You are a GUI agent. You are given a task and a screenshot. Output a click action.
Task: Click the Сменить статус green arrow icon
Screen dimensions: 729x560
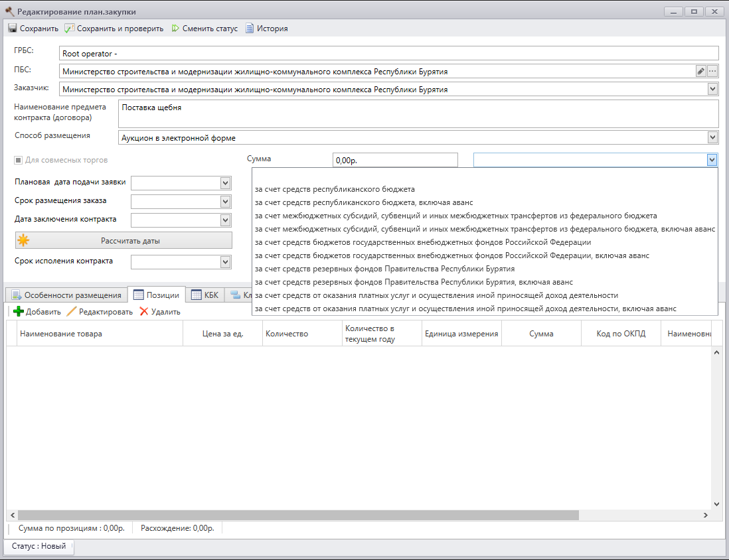tap(175, 29)
